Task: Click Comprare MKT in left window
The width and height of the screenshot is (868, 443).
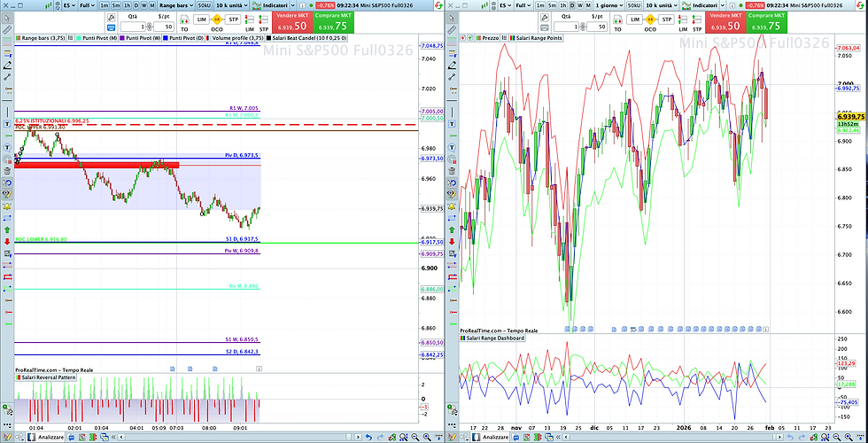Action: click(x=334, y=22)
